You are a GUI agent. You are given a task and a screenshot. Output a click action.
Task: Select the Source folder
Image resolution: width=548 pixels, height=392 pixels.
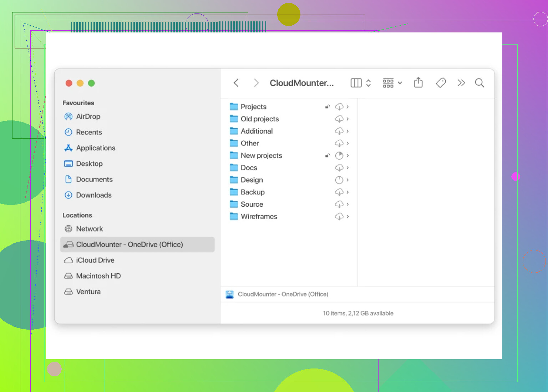point(289,204)
